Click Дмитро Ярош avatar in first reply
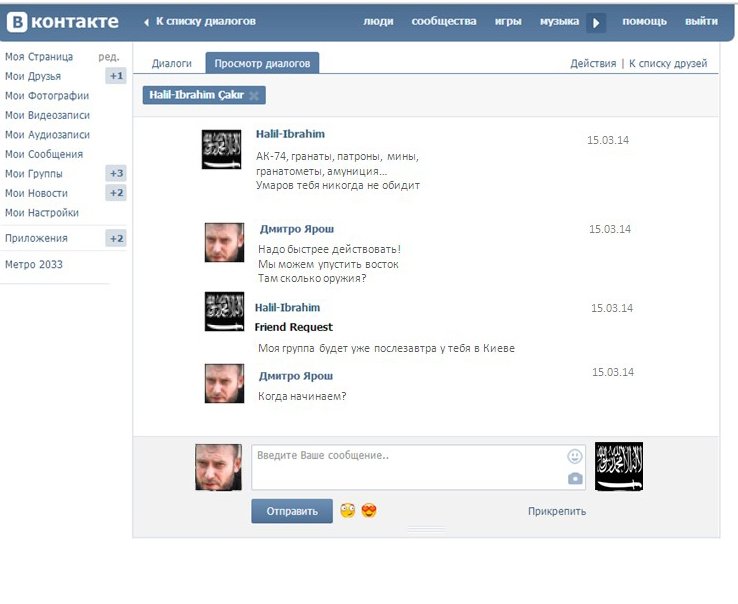 (x=224, y=243)
